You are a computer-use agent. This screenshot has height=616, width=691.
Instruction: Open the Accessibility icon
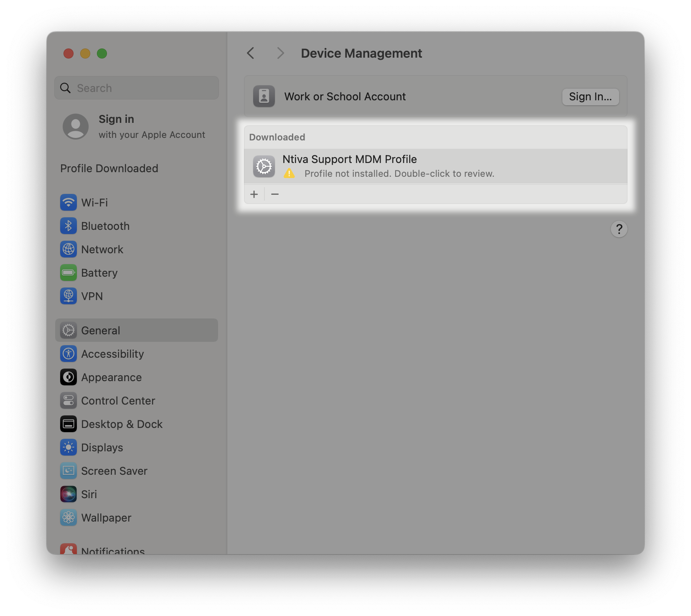69,354
